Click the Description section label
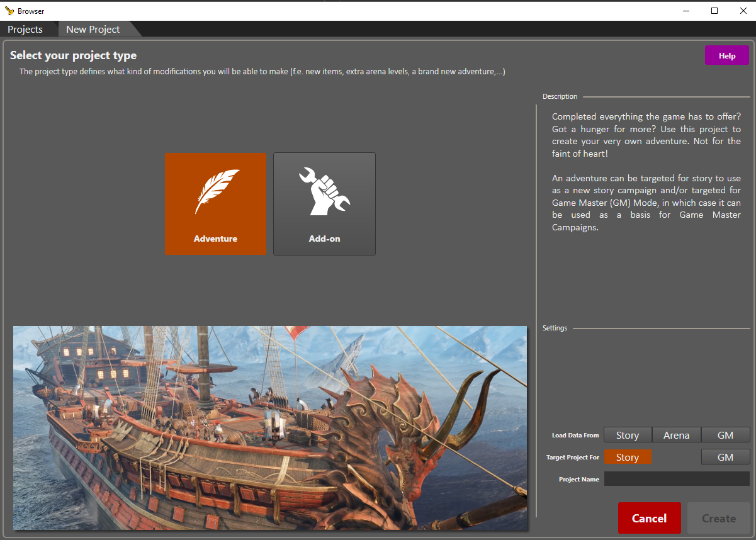Viewport: 756px width, 540px height. (x=560, y=96)
